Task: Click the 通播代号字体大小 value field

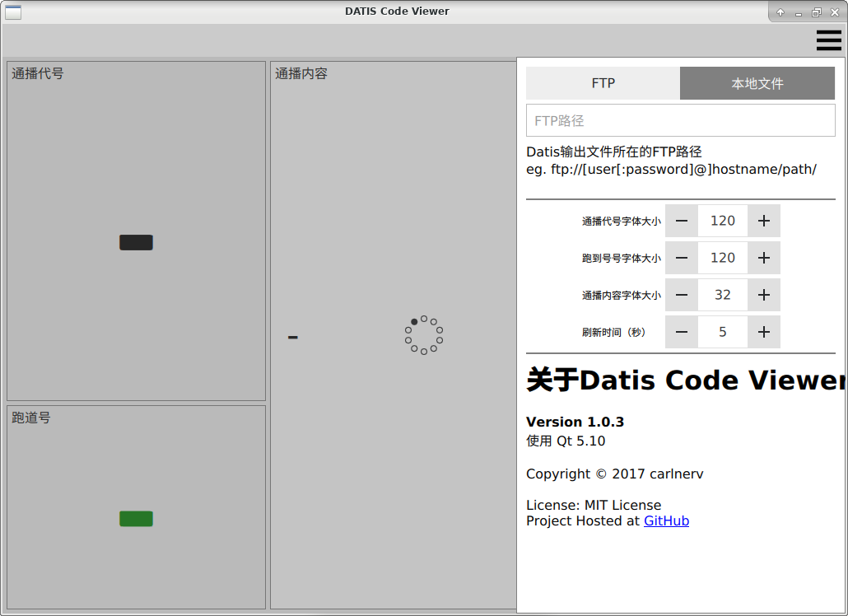Action: tap(723, 221)
